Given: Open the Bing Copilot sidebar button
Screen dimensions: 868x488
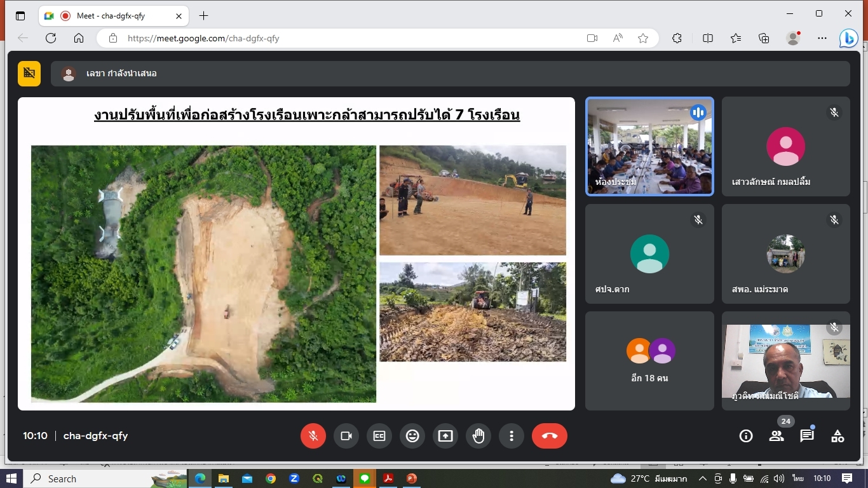Looking at the screenshot, I should point(849,38).
